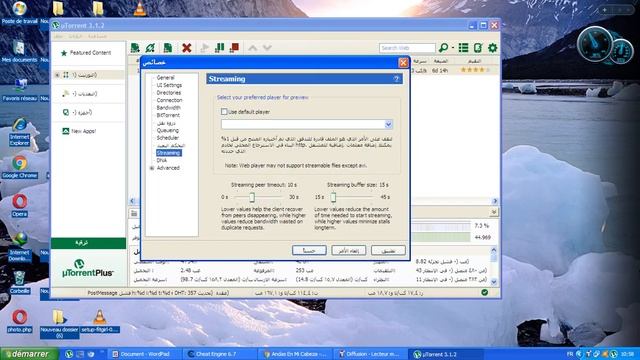
Task: Click the Cancel button in preferences dialog
Action: pos(349,250)
